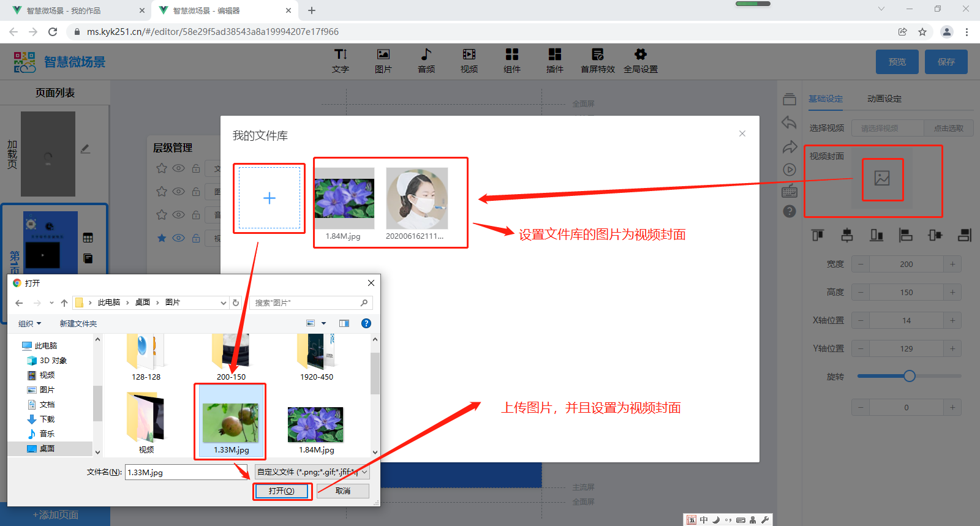Click the 旋转 rotation slider handle
The width and height of the screenshot is (980, 526).
(910, 376)
